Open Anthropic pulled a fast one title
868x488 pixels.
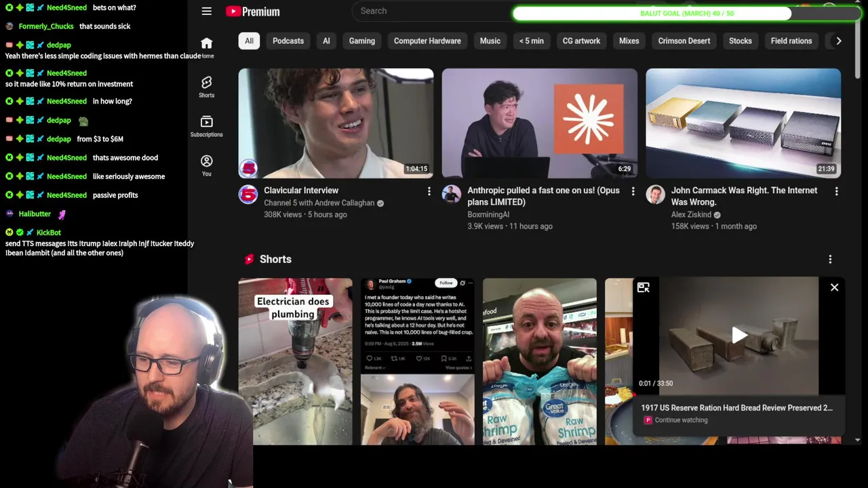[x=543, y=196]
